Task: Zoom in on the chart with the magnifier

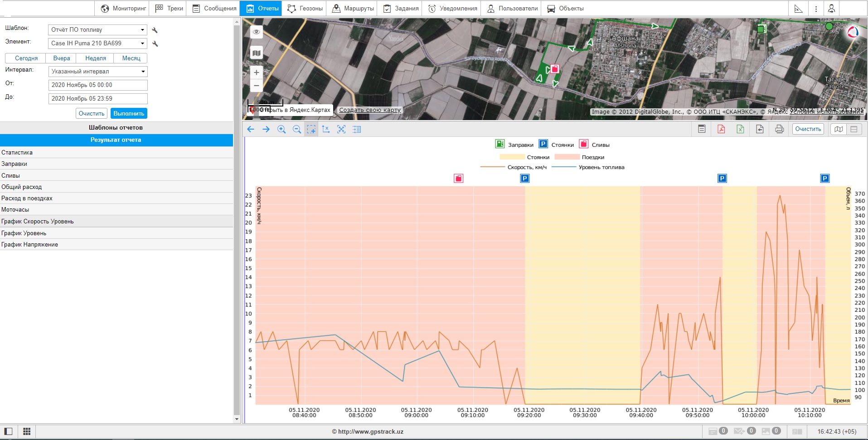Action: [281, 129]
